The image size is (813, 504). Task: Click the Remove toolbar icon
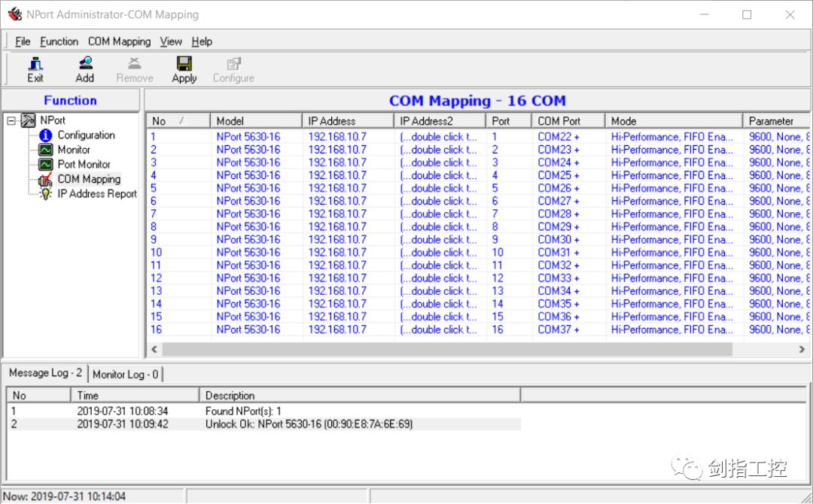click(134, 63)
